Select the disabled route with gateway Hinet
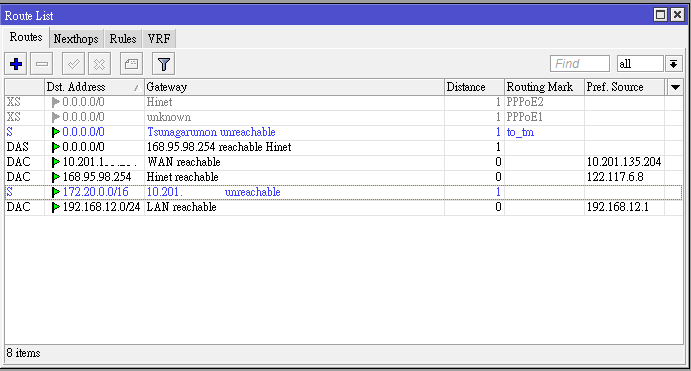This screenshot has height=371, width=691. click(x=344, y=102)
